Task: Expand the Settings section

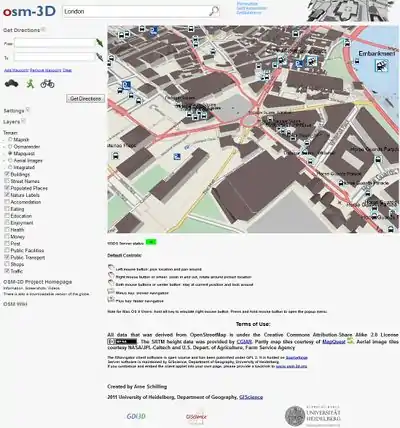Action: [x=28, y=110]
